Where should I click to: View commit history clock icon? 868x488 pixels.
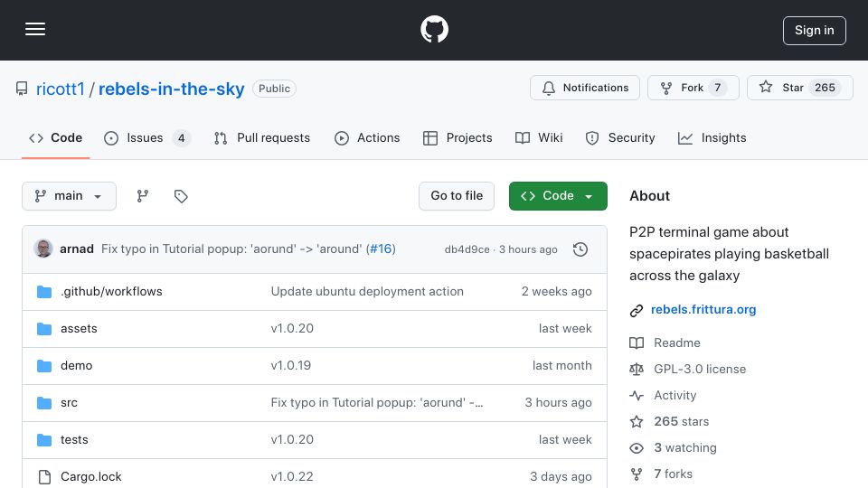tap(580, 249)
